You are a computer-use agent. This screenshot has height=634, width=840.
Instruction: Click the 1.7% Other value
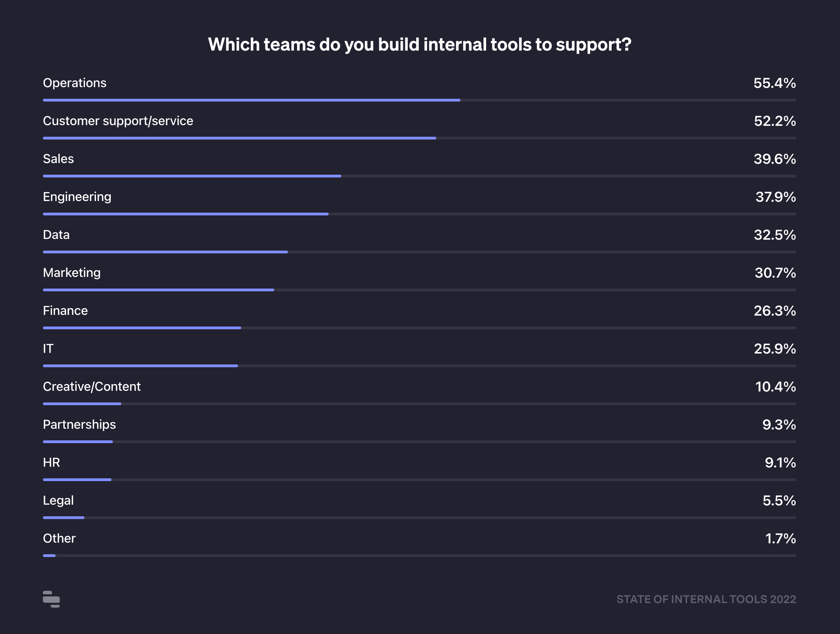point(780,539)
